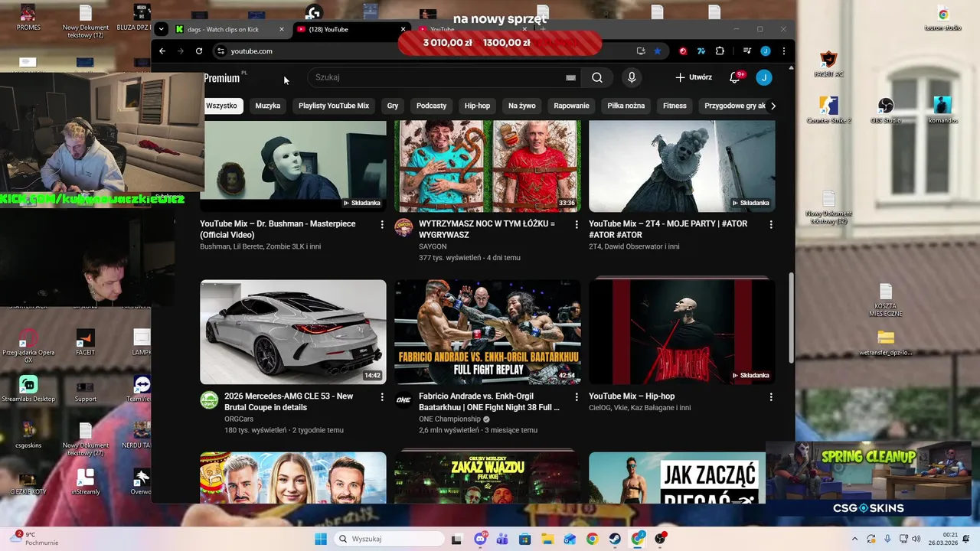Open Steam from the taskbar

[615, 539]
